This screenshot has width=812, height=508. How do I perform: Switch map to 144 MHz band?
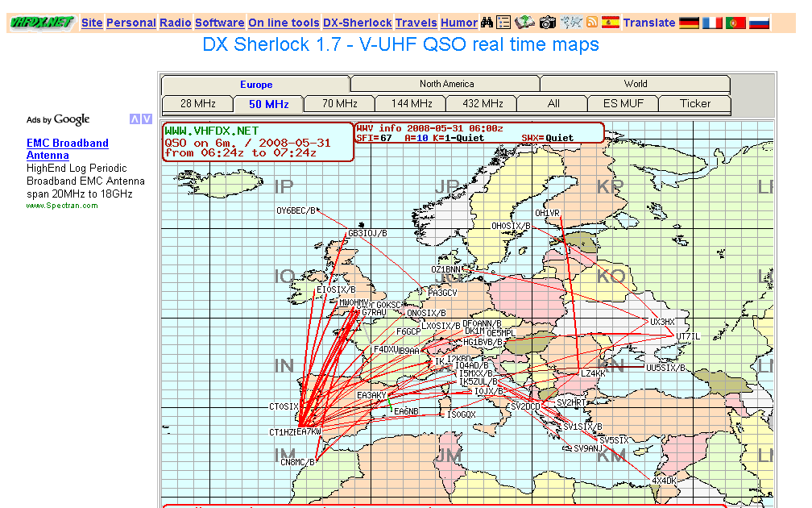410,103
